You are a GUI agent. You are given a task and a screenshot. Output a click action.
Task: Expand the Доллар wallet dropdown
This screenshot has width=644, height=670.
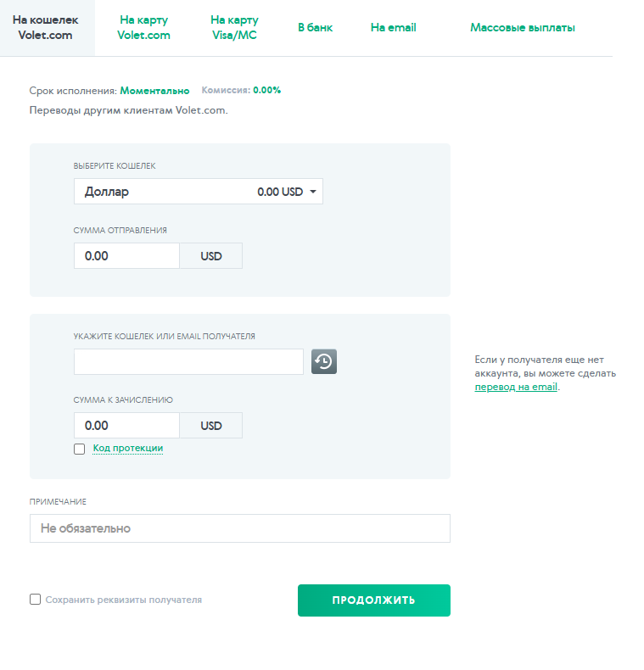(x=198, y=192)
